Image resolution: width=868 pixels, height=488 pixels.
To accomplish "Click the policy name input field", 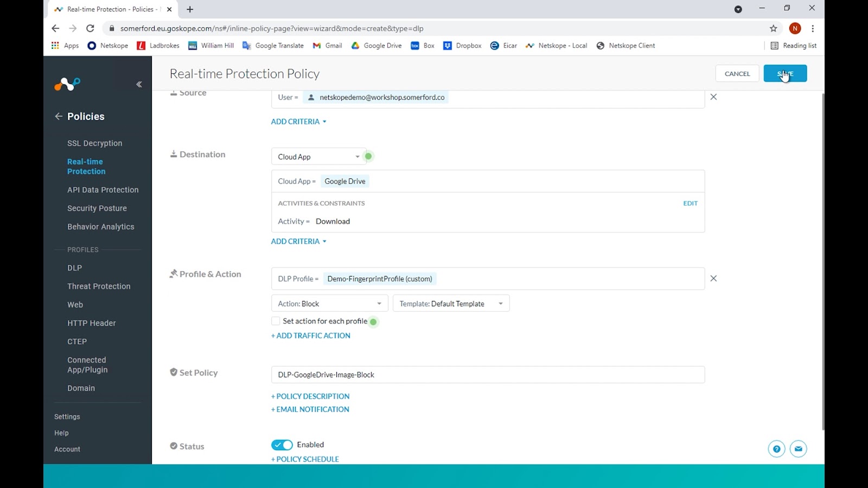I will (487, 374).
